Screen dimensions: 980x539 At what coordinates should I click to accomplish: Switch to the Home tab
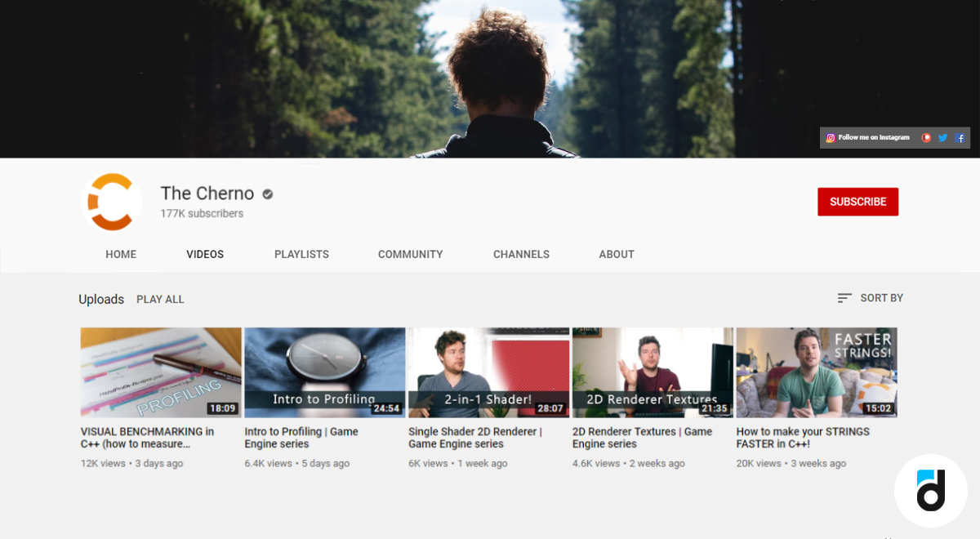[121, 254]
